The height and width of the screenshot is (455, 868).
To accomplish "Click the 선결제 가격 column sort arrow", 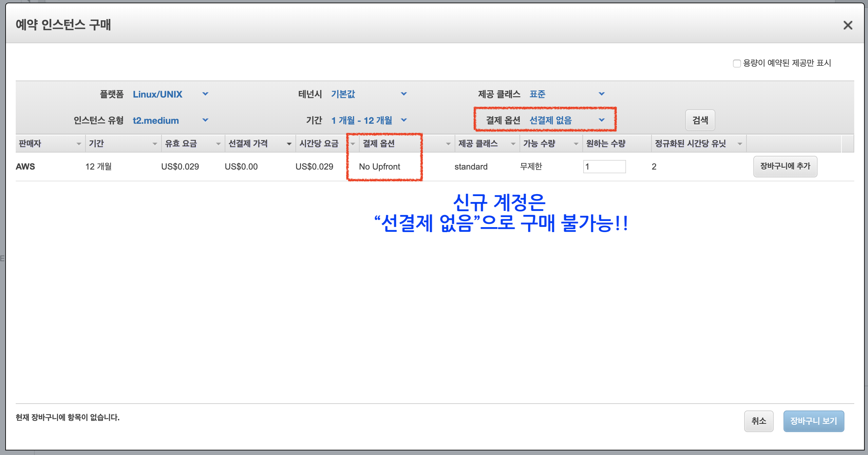I will [289, 144].
